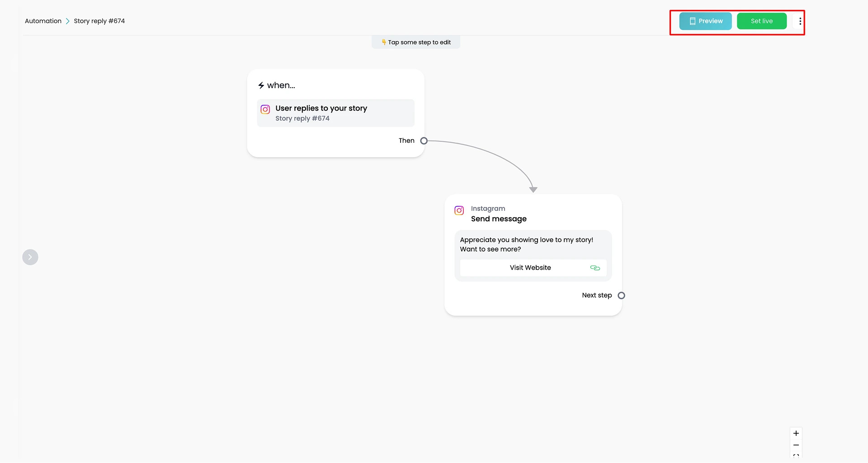Click the Next step connector circle

coord(621,295)
